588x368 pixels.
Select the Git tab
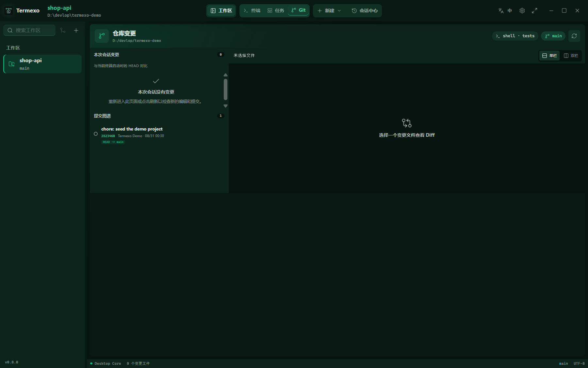coord(299,10)
